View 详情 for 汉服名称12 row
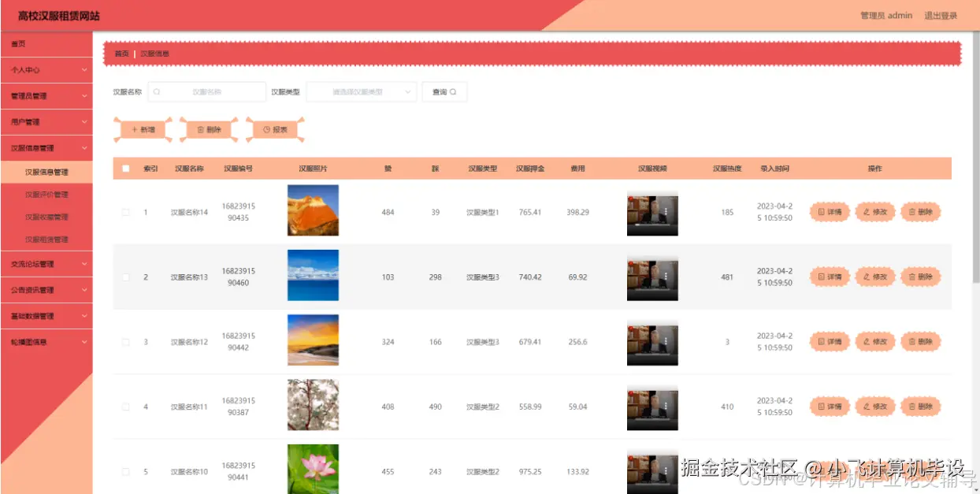This screenshot has width=980, height=494. 830,342
